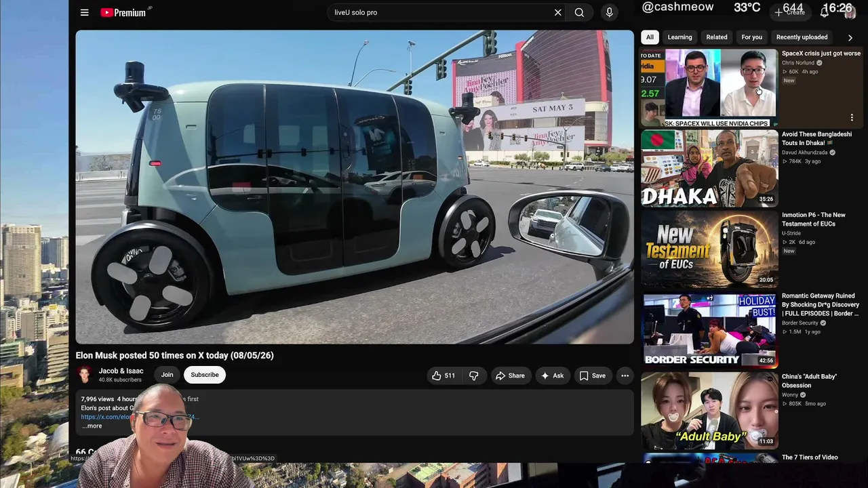
Task: Expand the description with '...more'
Action: (92, 426)
